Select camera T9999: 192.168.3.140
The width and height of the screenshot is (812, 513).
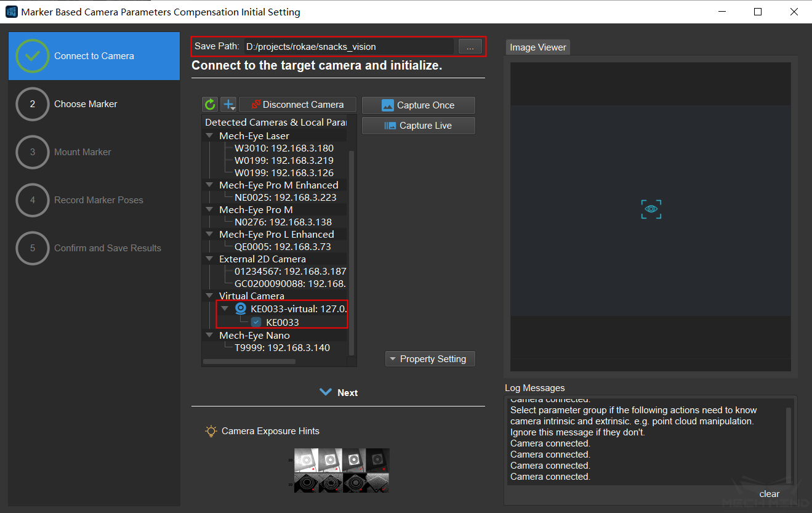click(x=282, y=348)
